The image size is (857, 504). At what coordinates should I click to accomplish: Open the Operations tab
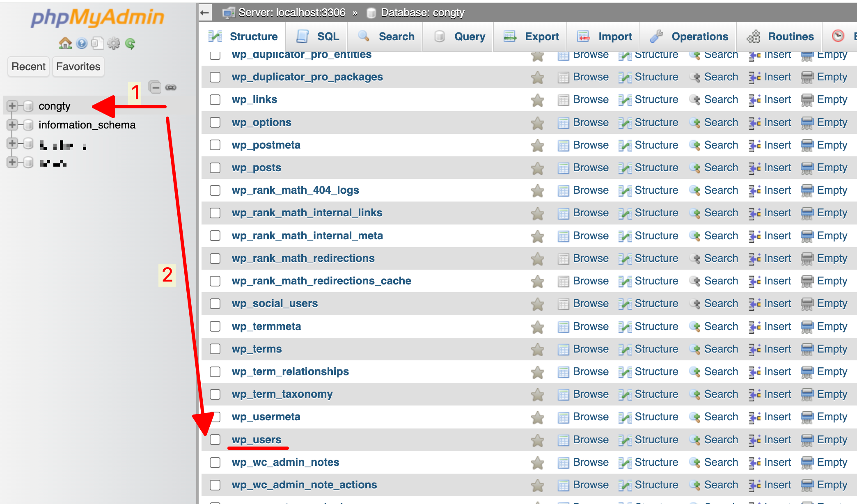click(689, 37)
